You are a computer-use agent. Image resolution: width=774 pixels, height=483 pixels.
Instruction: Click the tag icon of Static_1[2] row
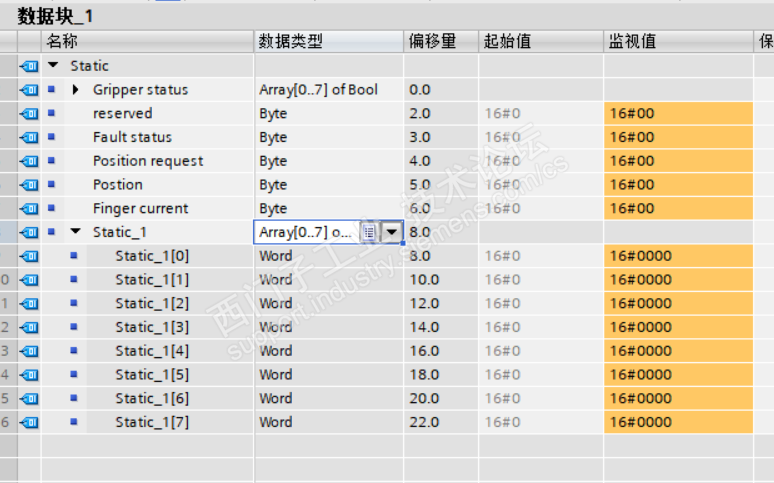pyautogui.click(x=30, y=303)
